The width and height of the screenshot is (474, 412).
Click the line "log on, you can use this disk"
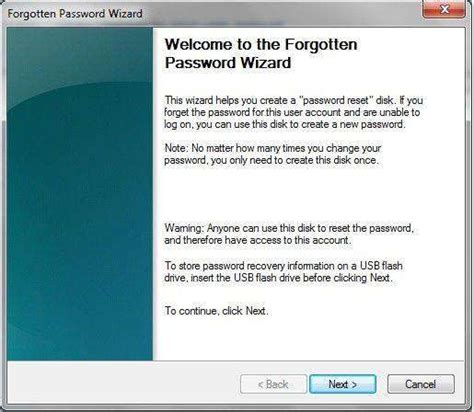click(x=285, y=124)
